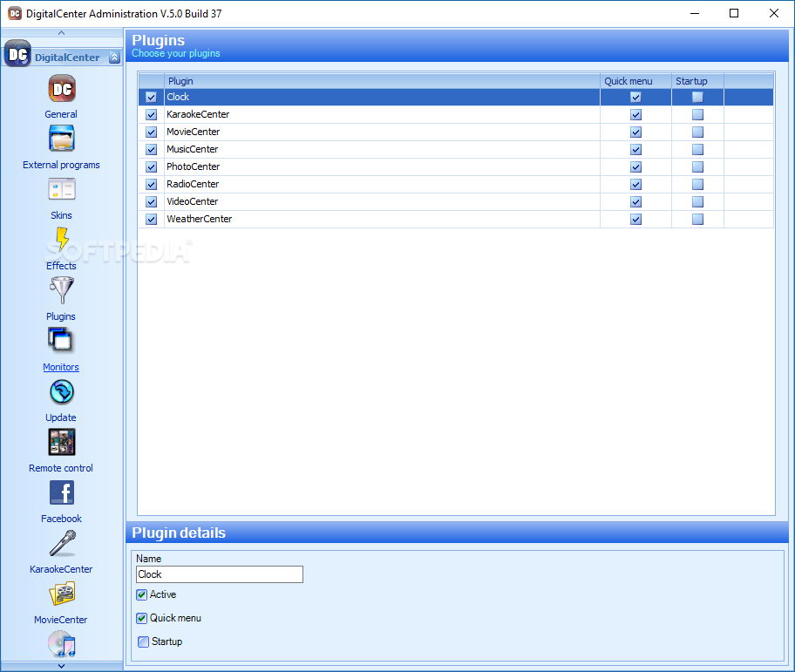The image size is (795, 672).
Task: Uncheck the PhotoCenter row active checkbox
Action: click(x=151, y=166)
